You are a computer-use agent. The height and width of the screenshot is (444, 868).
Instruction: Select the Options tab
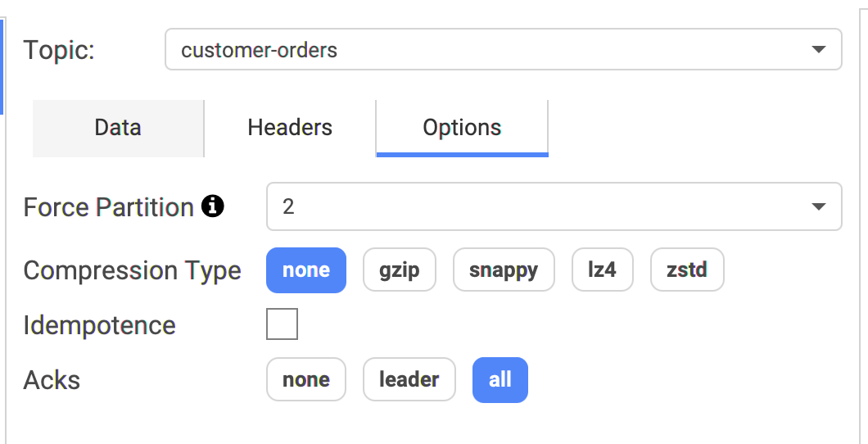pyautogui.click(x=462, y=128)
